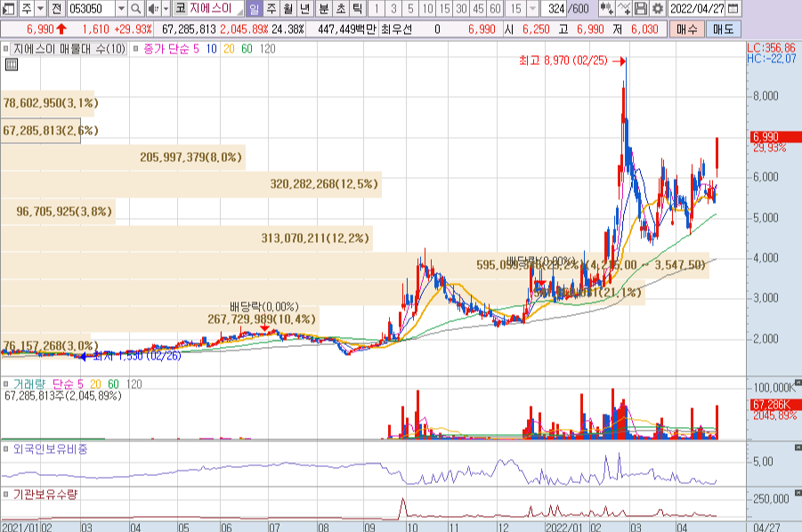
Task: Set interval to 10
Action: [x=427, y=8]
